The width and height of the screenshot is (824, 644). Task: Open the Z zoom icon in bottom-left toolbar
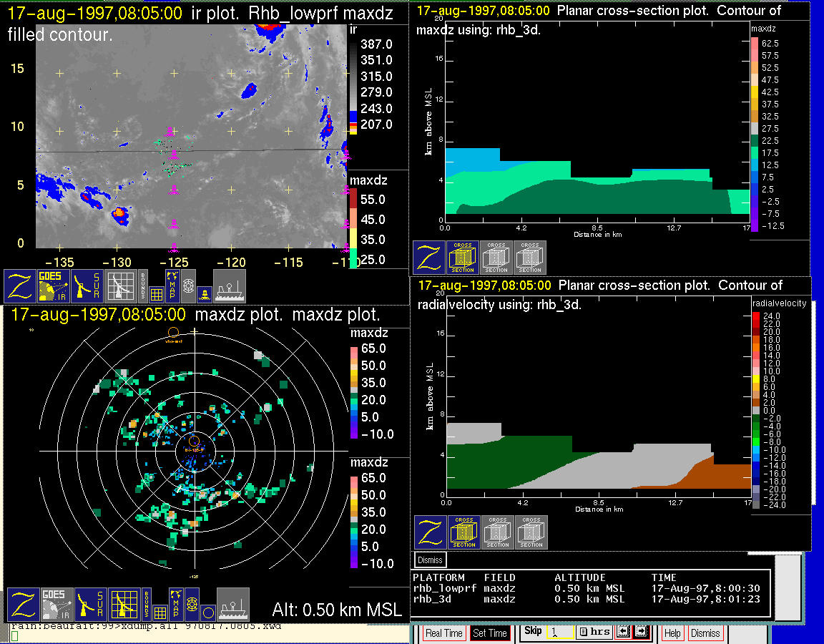(x=22, y=605)
